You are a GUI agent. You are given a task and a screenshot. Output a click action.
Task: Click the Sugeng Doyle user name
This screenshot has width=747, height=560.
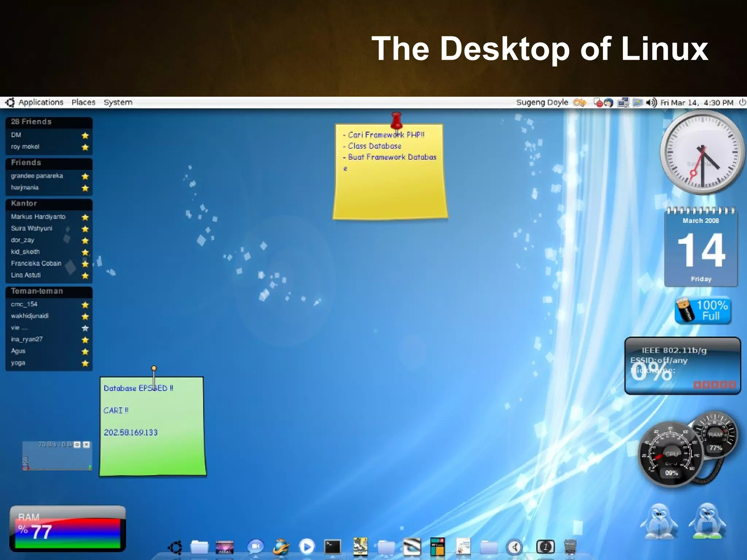(x=542, y=102)
